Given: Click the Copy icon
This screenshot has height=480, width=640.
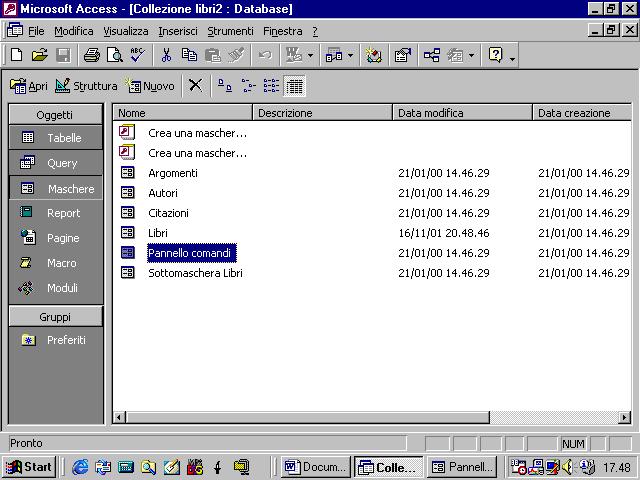Looking at the screenshot, I should point(189,55).
